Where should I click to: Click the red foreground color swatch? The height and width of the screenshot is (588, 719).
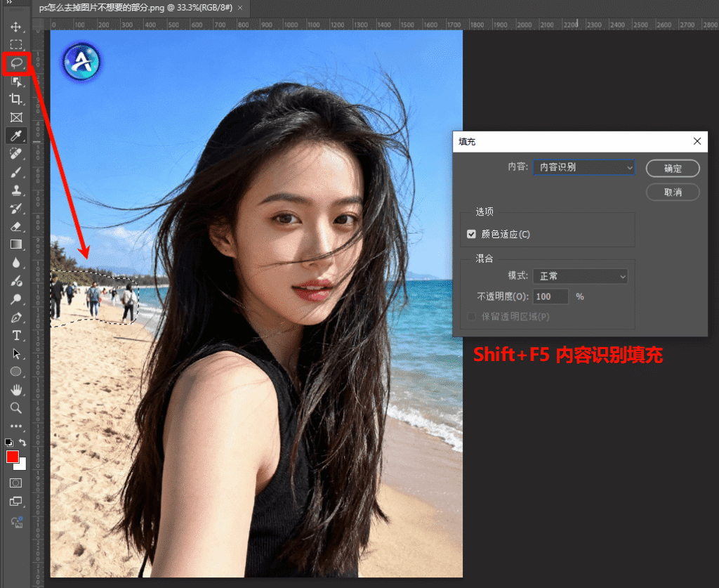coord(12,457)
